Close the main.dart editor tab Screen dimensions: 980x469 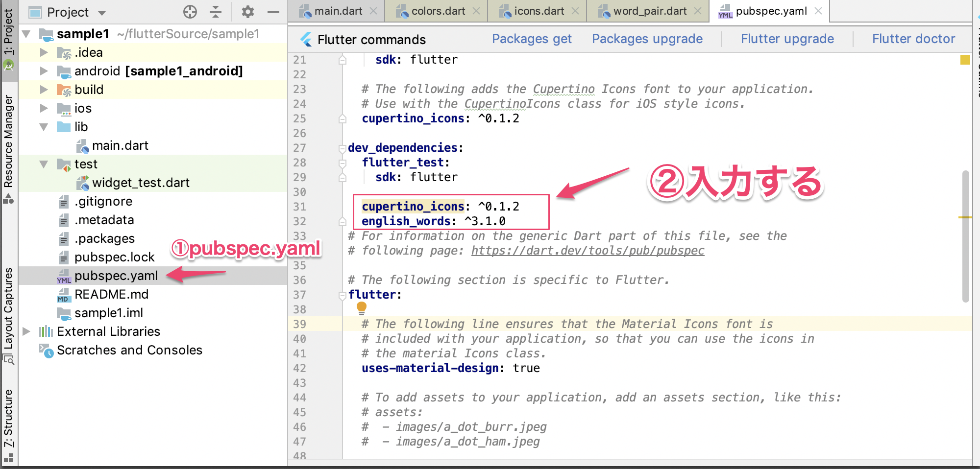click(x=373, y=11)
